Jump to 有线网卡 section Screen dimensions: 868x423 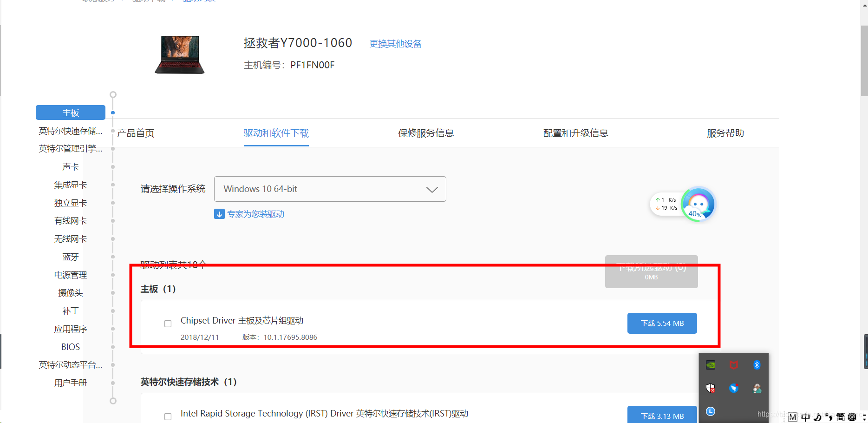pyautogui.click(x=71, y=220)
